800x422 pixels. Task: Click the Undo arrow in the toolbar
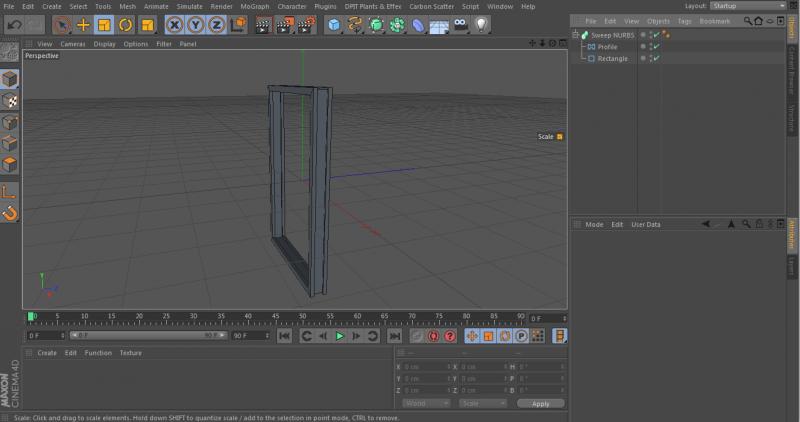coord(14,24)
